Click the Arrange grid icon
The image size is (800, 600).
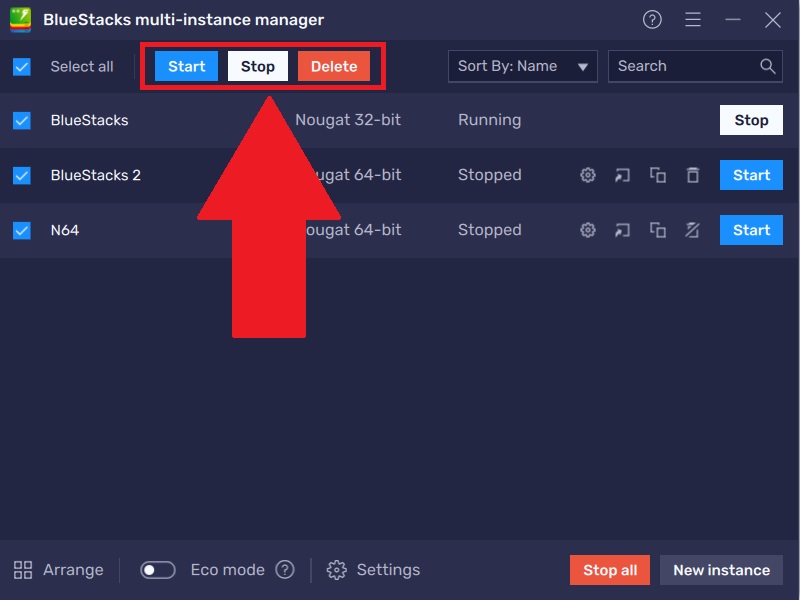pyautogui.click(x=23, y=570)
